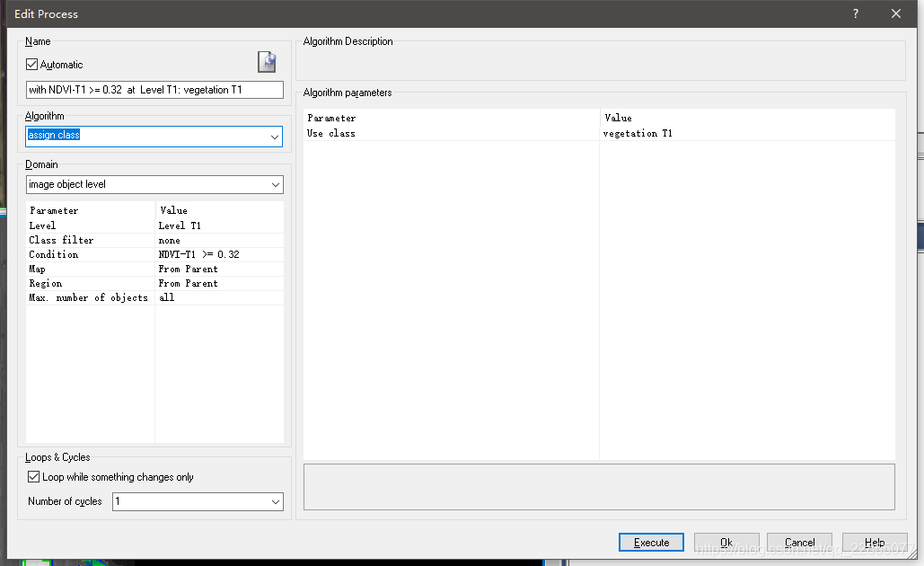Select the Region row's From Parent value
924x566 pixels.
(219, 283)
